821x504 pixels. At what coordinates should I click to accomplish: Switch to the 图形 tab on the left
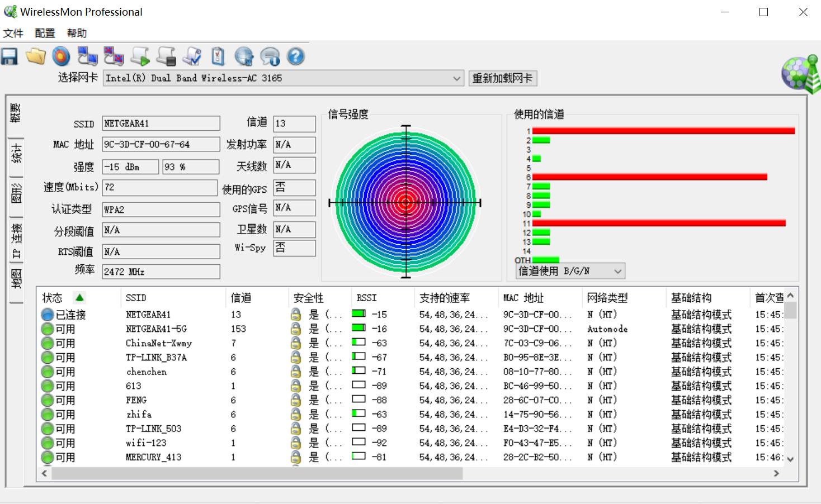(16, 193)
